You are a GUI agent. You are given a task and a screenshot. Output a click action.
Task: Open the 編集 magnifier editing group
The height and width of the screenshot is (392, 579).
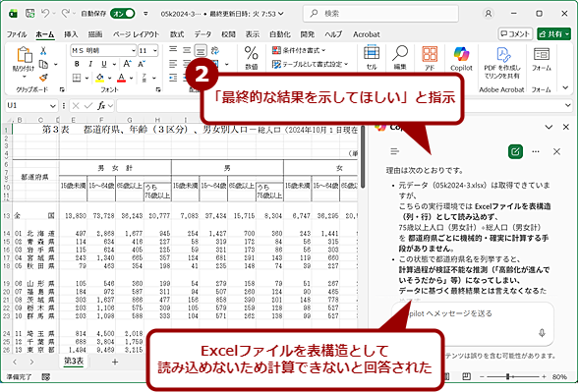(399, 57)
